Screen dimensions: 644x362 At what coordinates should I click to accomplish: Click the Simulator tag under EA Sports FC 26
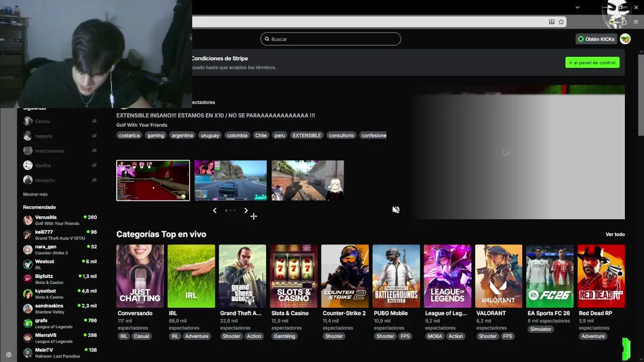click(x=541, y=329)
